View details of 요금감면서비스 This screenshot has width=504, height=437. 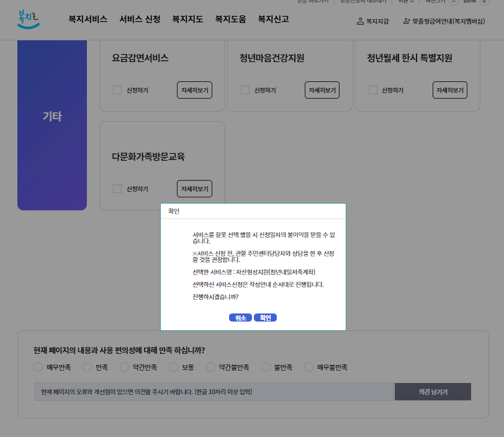(x=194, y=90)
